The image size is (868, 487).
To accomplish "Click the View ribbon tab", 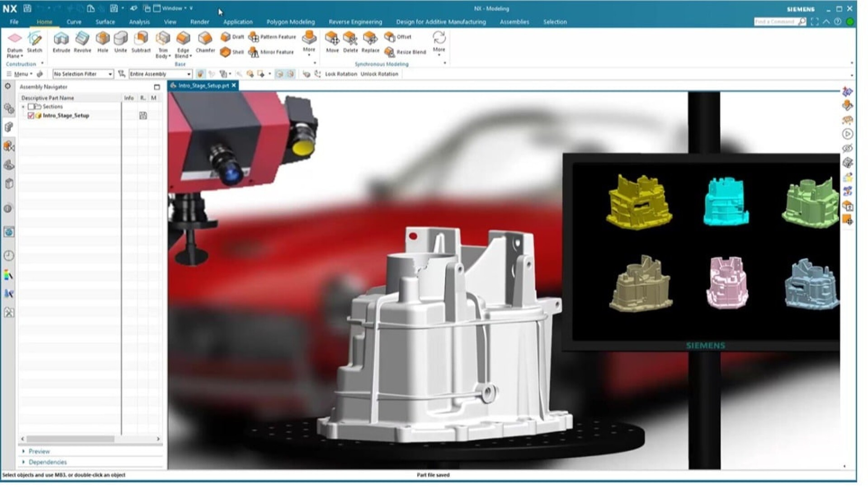I will [170, 22].
